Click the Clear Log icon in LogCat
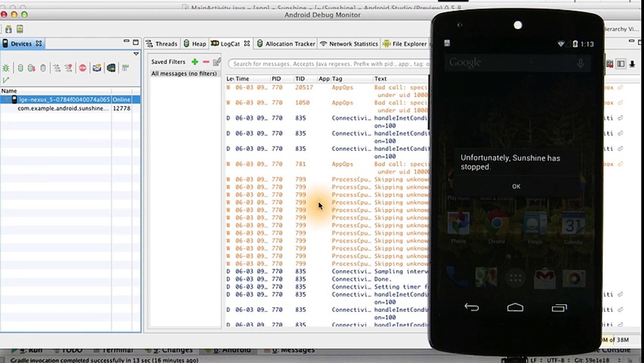 tap(610, 64)
